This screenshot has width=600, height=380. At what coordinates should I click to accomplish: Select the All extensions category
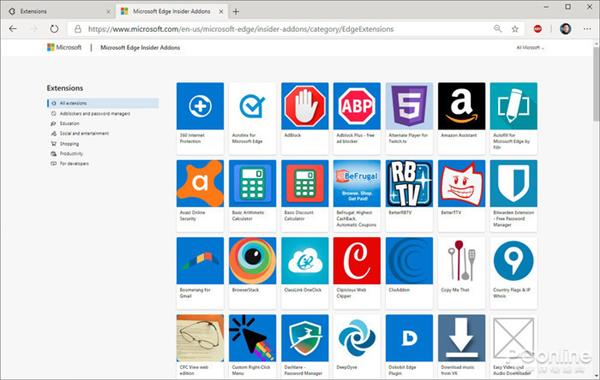(x=103, y=103)
